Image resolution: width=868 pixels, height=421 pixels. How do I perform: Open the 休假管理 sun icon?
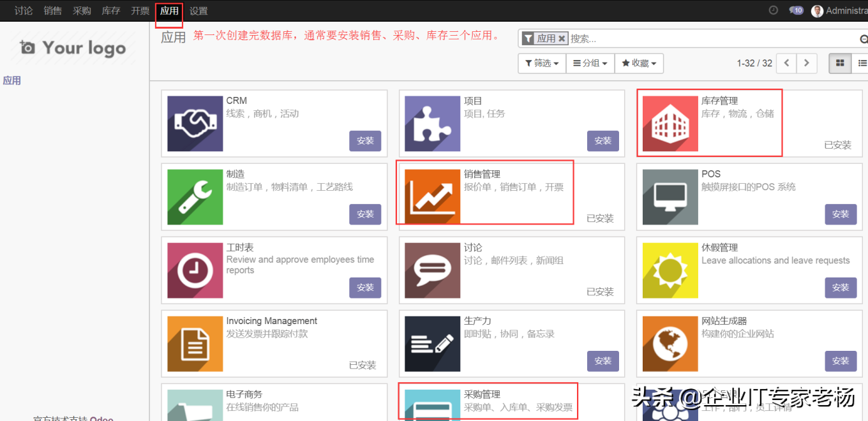670,270
